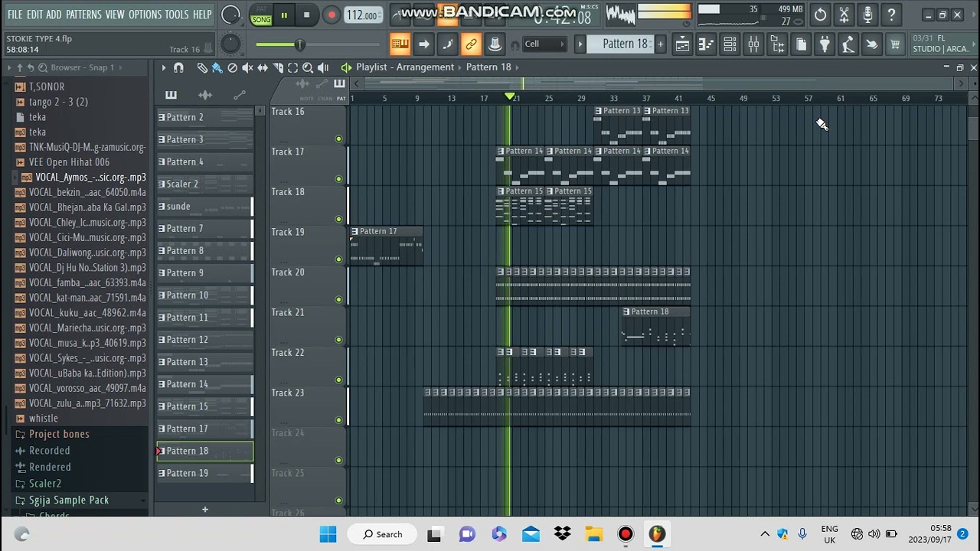Toggle Song/Pattern mode switch
The height and width of the screenshot is (551, 980).
coord(261,15)
